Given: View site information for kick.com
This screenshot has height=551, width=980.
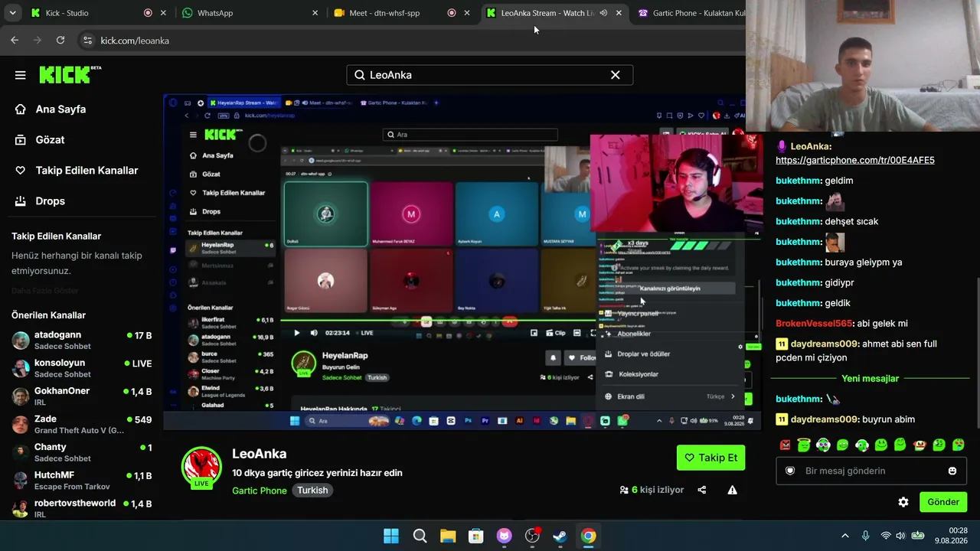Looking at the screenshot, I should tap(87, 41).
